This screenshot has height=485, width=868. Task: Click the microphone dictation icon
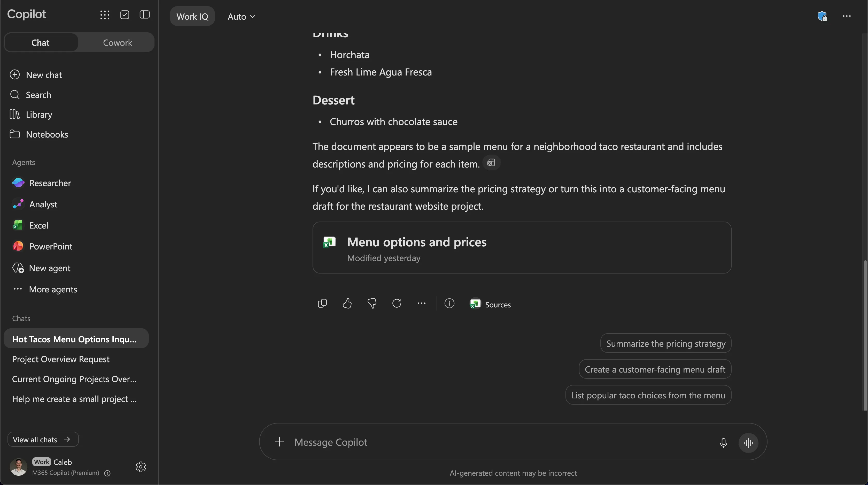tap(723, 443)
